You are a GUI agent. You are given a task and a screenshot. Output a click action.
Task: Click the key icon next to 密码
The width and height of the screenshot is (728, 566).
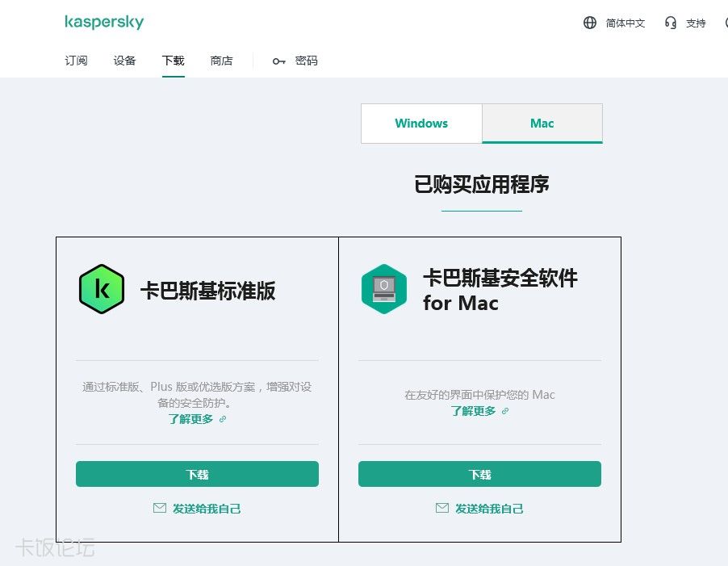[x=279, y=61]
